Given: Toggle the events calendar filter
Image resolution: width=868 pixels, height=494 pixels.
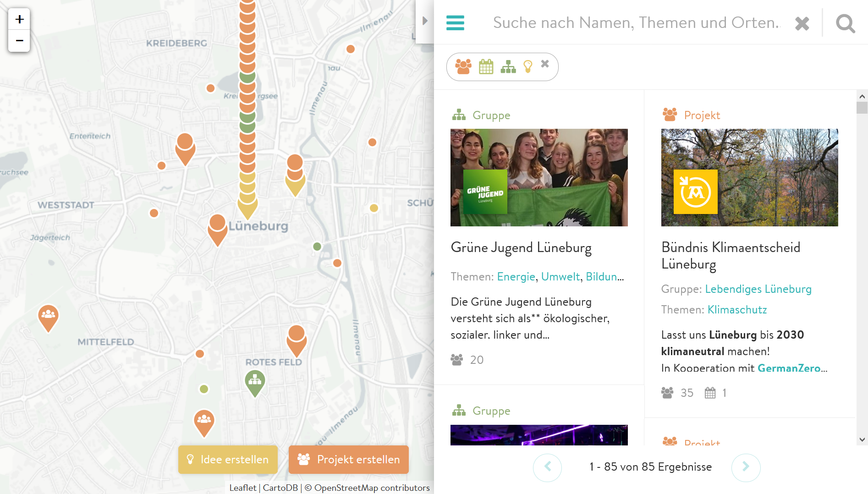Looking at the screenshot, I should (x=486, y=67).
